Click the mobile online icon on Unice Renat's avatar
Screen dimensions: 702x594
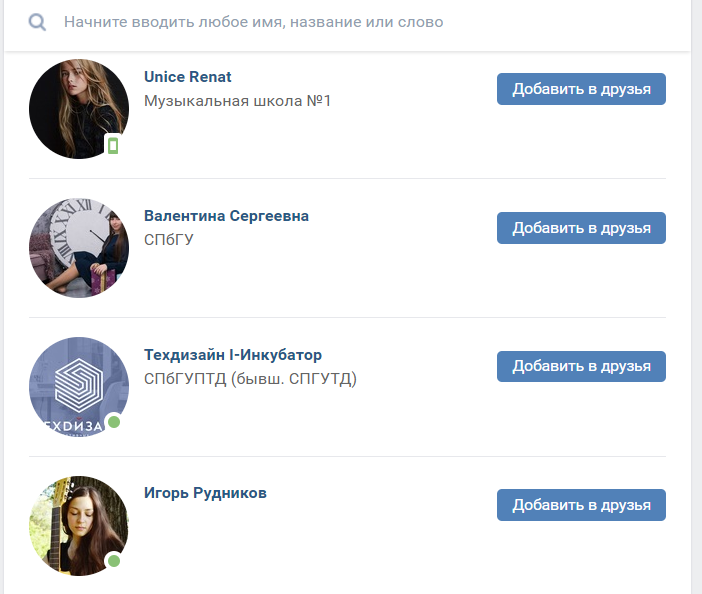[x=113, y=145]
